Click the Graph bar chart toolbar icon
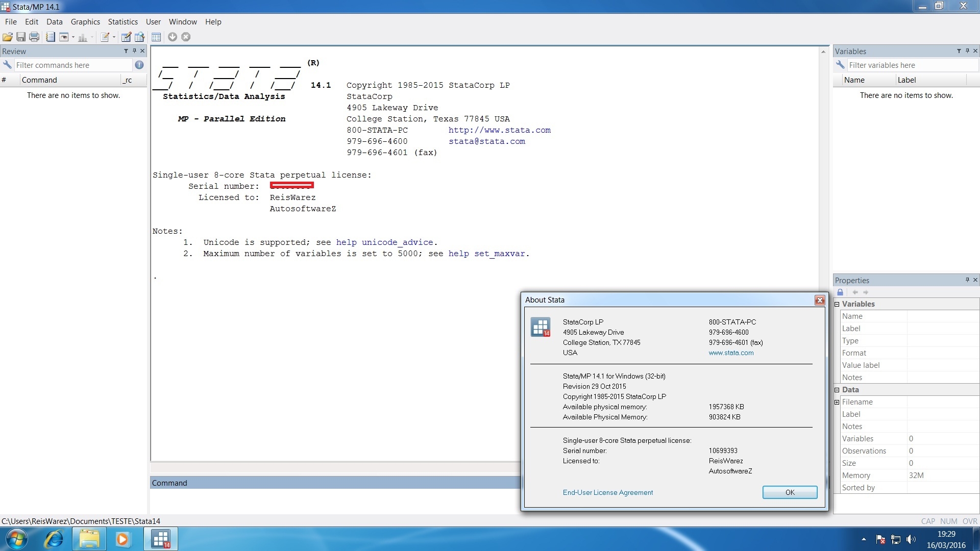The width and height of the screenshot is (980, 551). click(83, 37)
